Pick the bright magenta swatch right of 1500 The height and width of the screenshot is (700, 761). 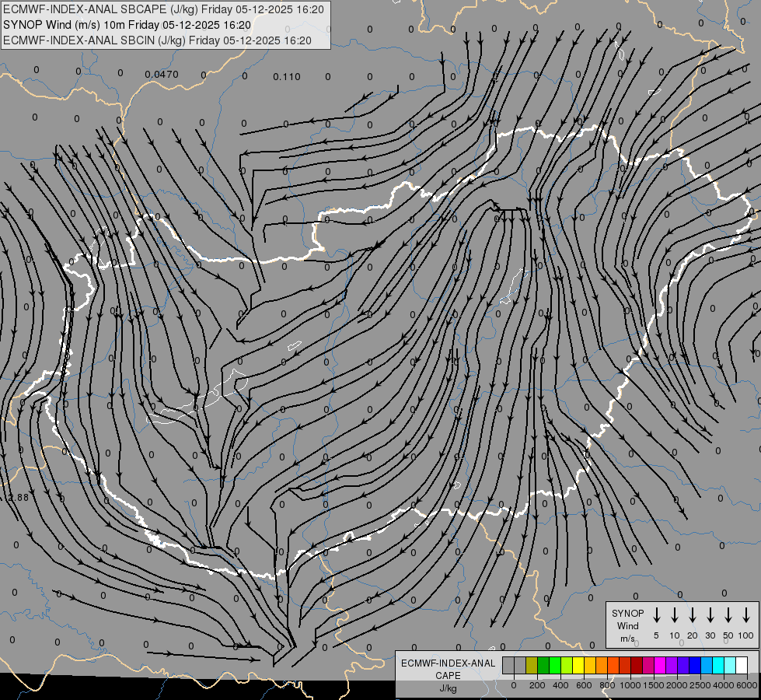[x=660, y=665]
